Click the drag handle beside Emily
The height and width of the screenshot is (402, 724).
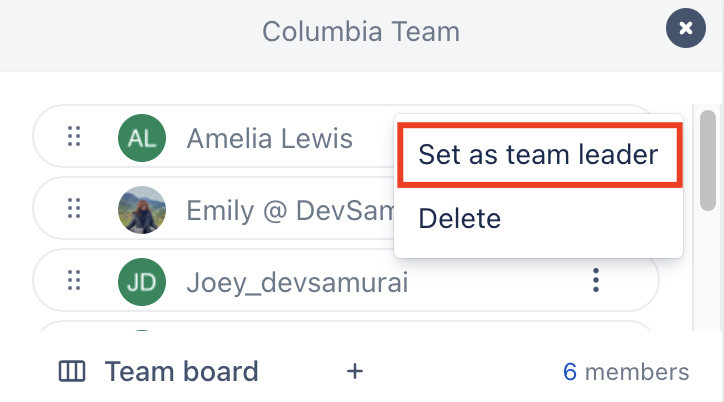point(73,210)
